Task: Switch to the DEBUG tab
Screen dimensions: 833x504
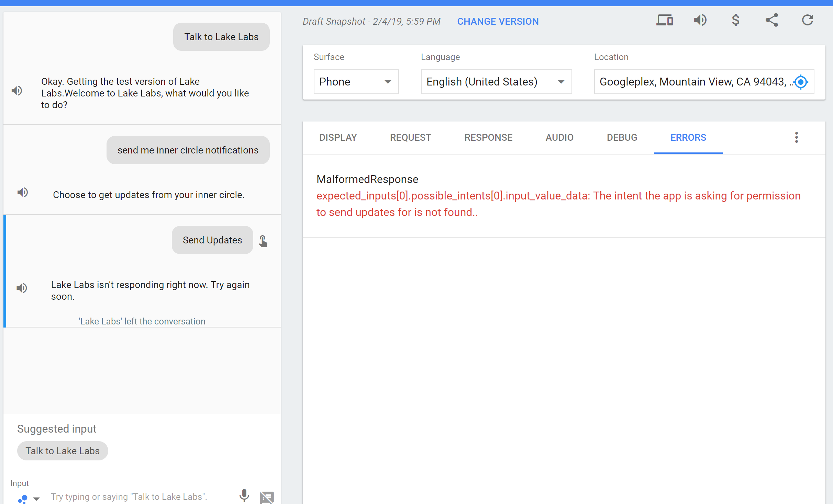Action: (622, 138)
